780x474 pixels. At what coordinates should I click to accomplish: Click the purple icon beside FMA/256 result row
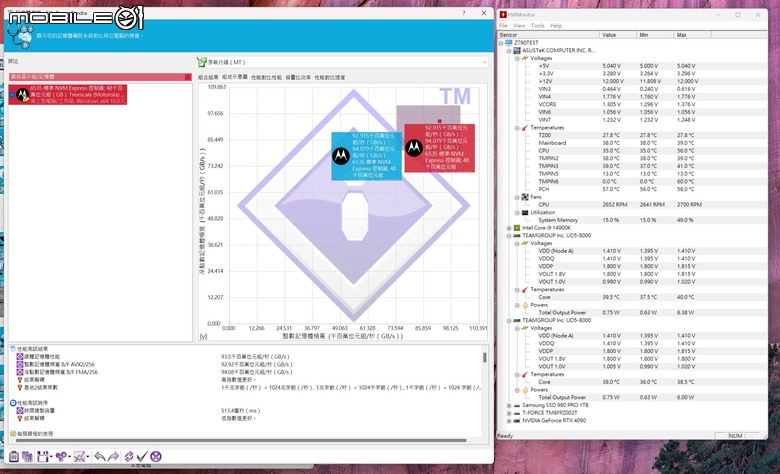coord(20,372)
